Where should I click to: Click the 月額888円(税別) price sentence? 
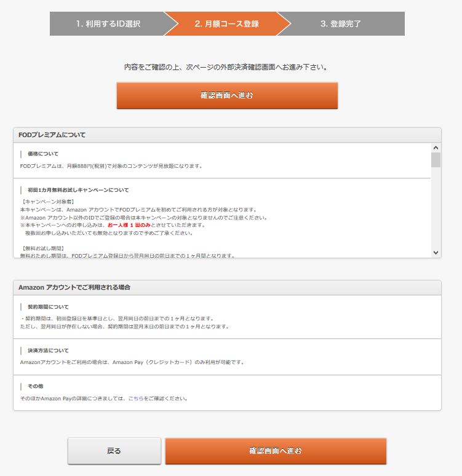point(111,166)
